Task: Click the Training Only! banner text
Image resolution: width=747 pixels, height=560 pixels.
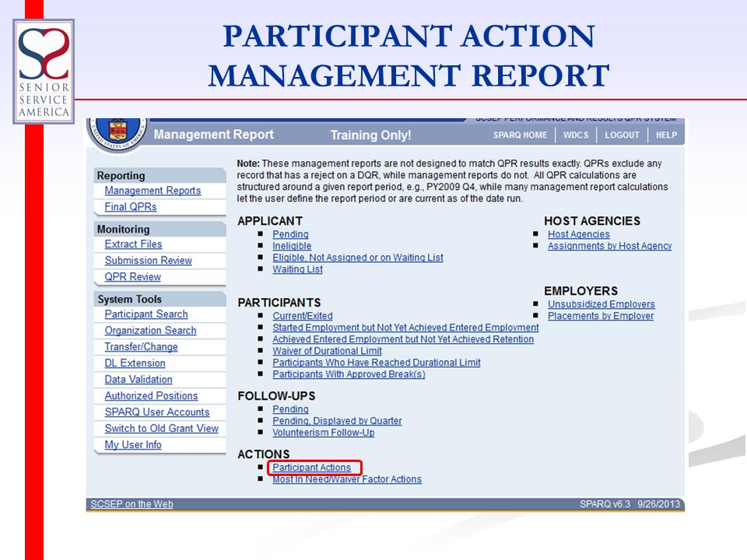Action: click(370, 135)
